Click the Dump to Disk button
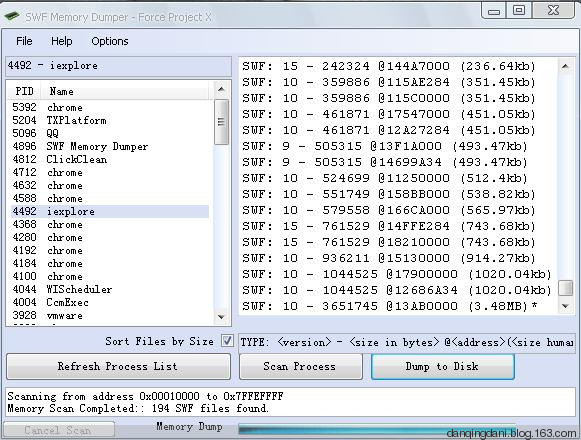 coord(442,366)
